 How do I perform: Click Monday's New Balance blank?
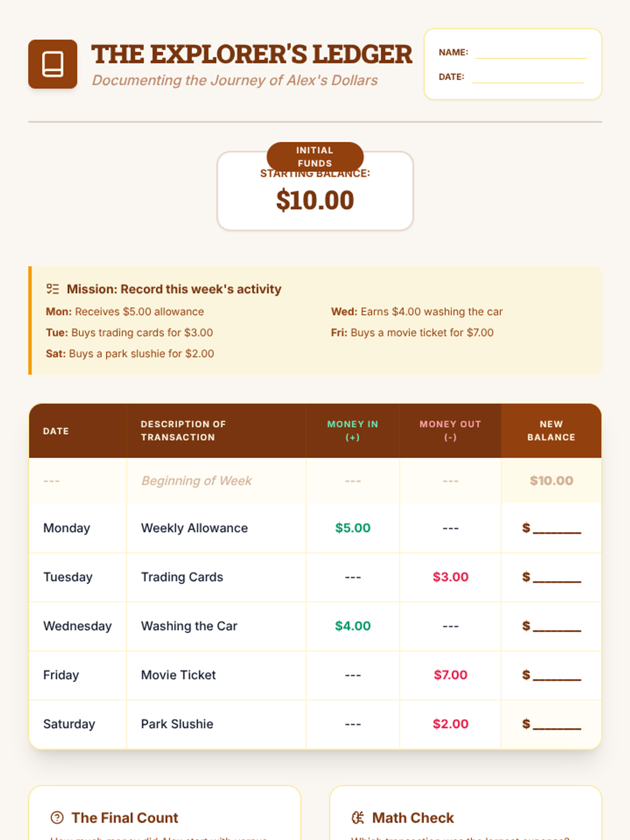pyautogui.click(x=556, y=528)
